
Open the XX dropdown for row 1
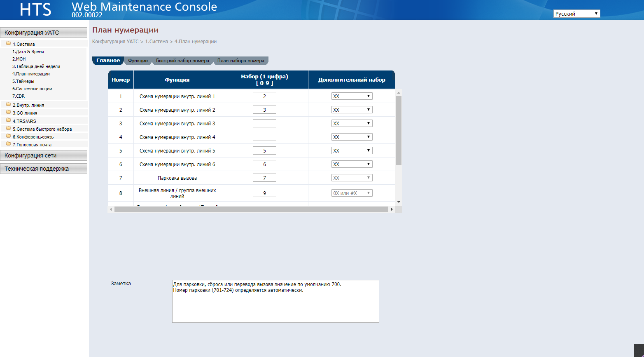click(x=352, y=96)
